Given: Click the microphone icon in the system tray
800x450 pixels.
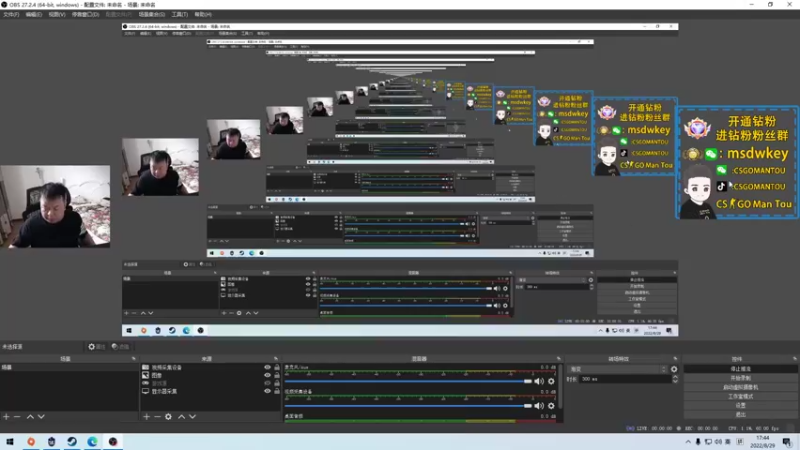Looking at the screenshot, I should click(698, 442).
